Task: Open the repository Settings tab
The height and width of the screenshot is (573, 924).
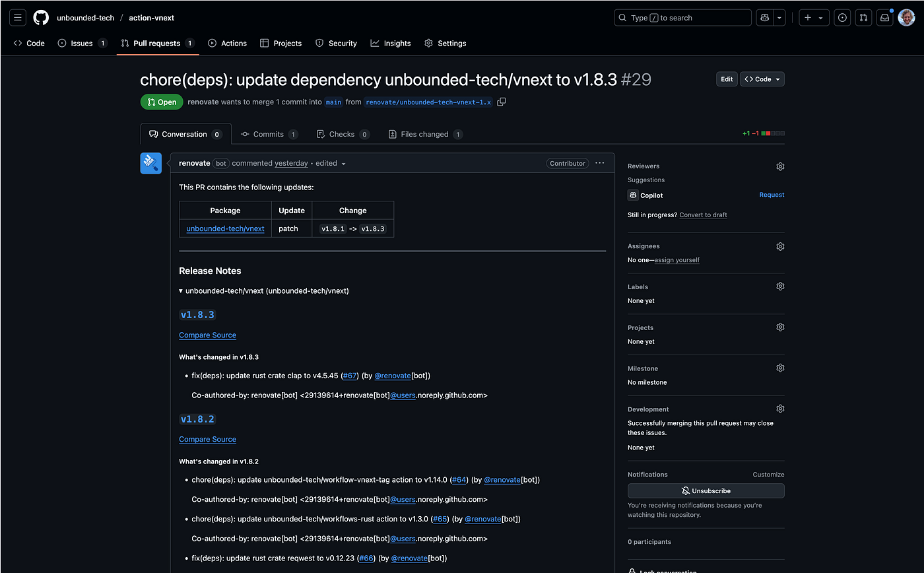Action: pyautogui.click(x=445, y=43)
